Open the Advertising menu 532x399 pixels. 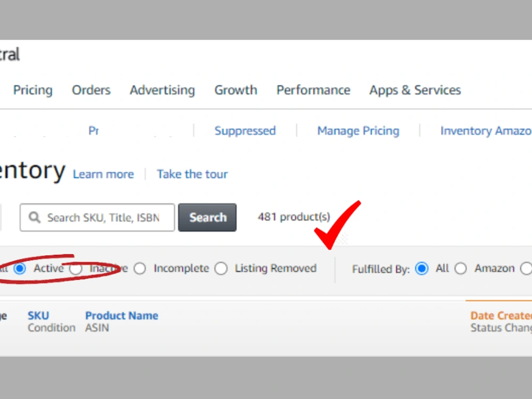pos(162,90)
